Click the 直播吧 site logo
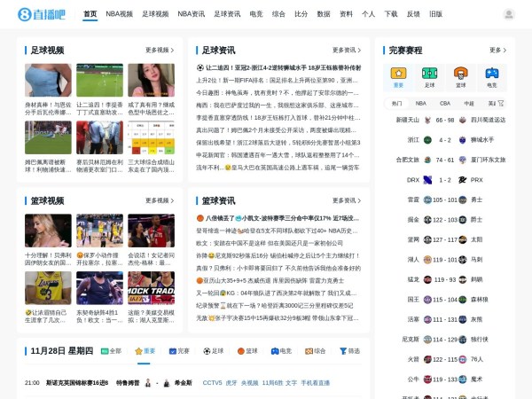The width and height of the screenshot is (532, 399). (41, 14)
